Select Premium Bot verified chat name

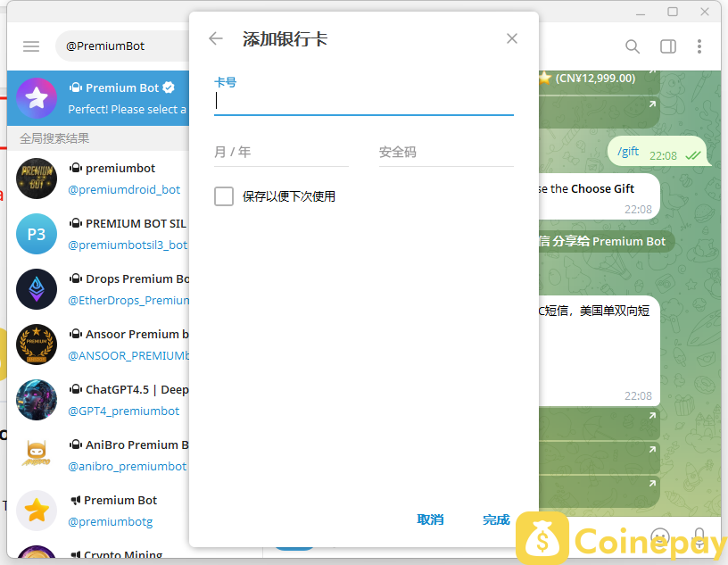[122, 87]
